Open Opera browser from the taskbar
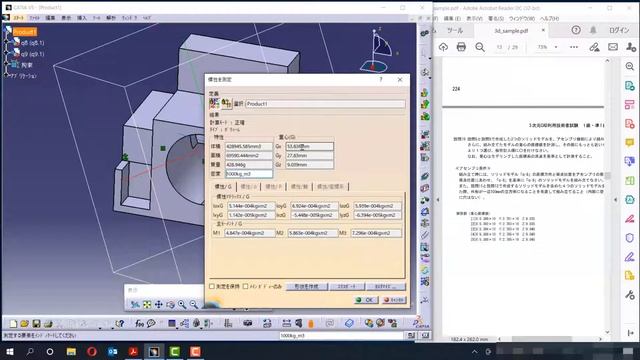 tap(92, 351)
